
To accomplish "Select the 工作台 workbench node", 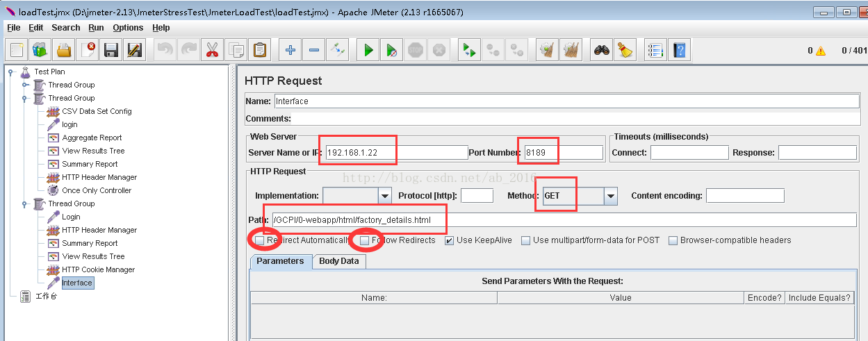I will tap(46, 296).
